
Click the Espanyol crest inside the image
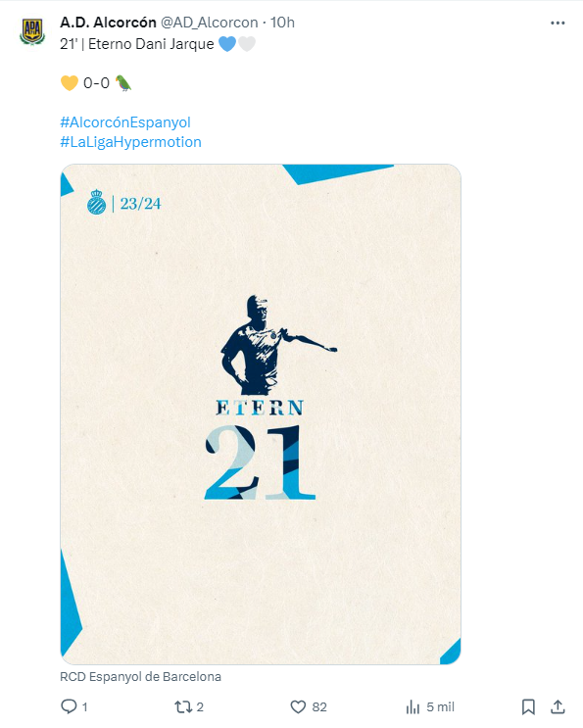coord(97,202)
